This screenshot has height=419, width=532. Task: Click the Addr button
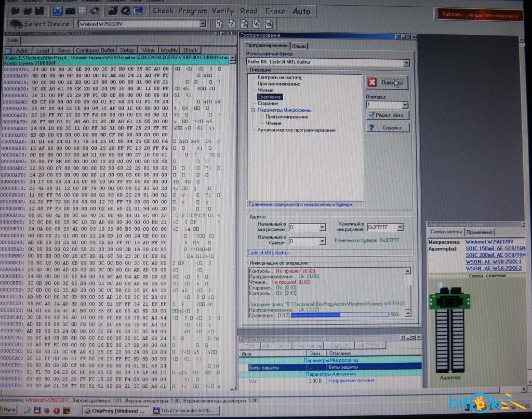coord(22,50)
